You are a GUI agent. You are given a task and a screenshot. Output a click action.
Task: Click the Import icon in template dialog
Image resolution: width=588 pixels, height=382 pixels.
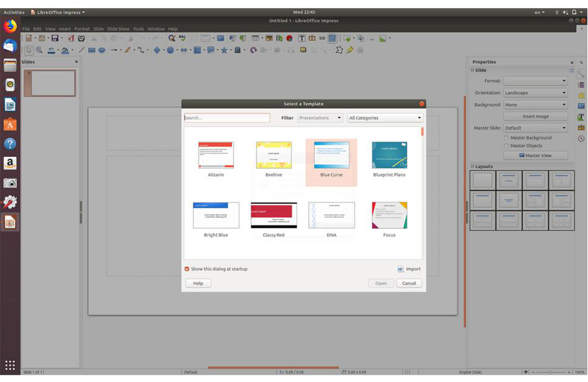click(x=401, y=269)
